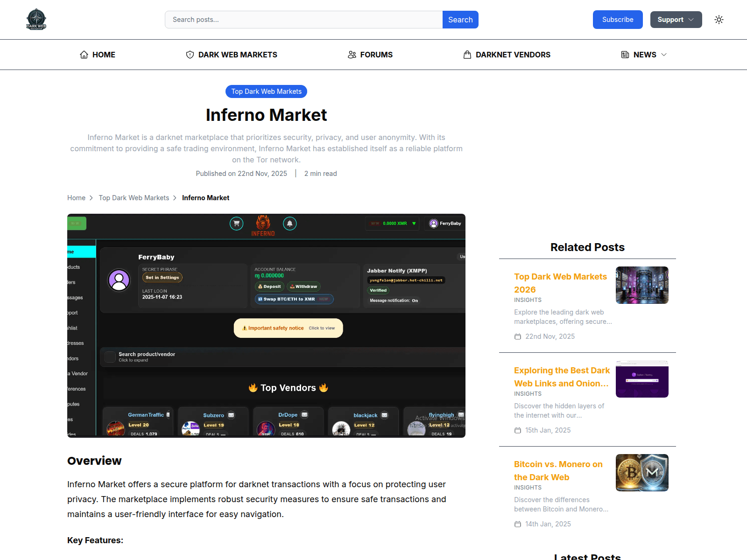Expand the News dropdown chevron
Image resolution: width=747 pixels, height=560 pixels.
pyautogui.click(x=664, y=55)
